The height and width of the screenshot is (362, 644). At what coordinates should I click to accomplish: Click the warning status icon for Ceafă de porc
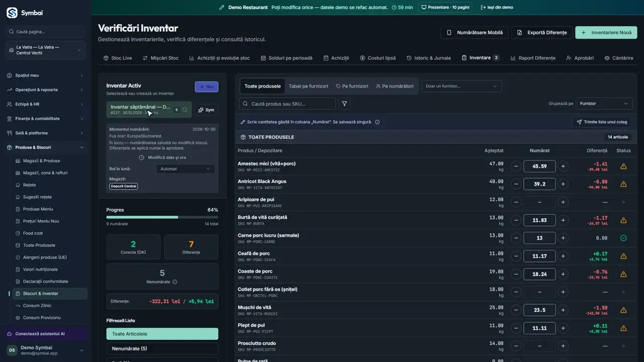tap(623, 256)
